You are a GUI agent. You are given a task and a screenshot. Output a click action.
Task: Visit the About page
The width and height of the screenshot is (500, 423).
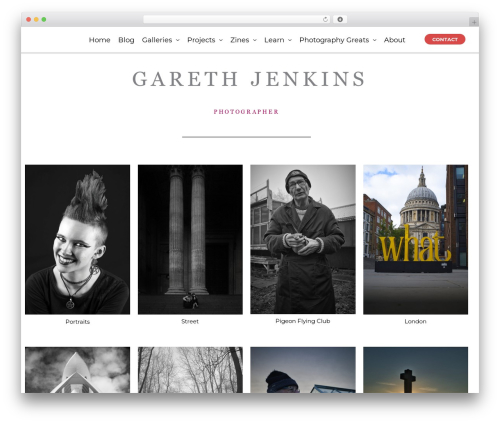394,40
